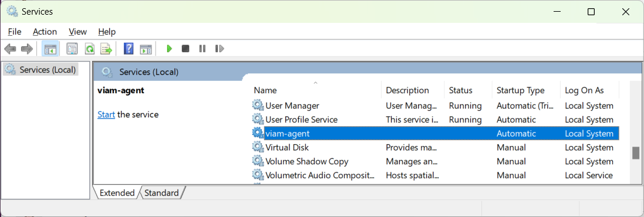This screenshot has height=217, width=644.
Task: Open the Action menu
Action: click(45, 32)
